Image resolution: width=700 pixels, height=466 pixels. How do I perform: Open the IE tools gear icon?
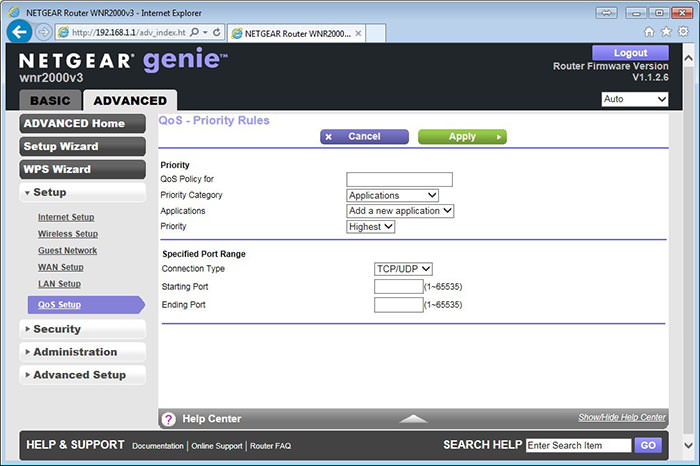pyautogui.click(x=683, y=32)
